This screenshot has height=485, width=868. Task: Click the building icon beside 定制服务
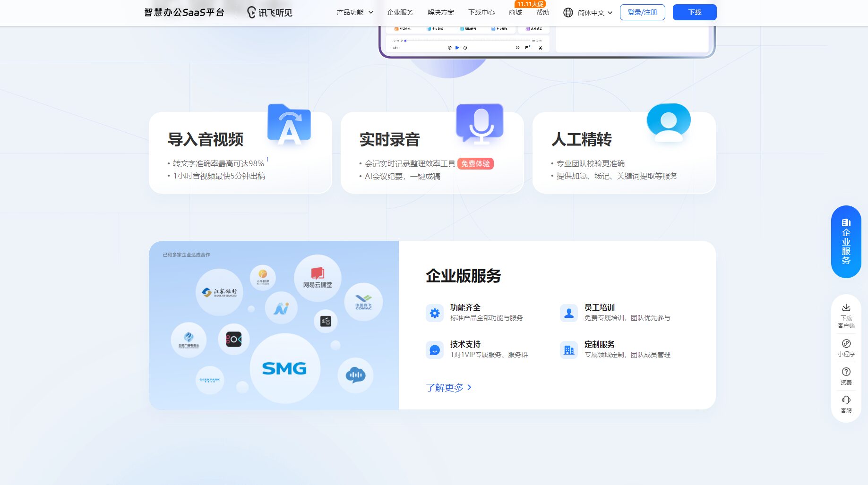coord(569,350)
